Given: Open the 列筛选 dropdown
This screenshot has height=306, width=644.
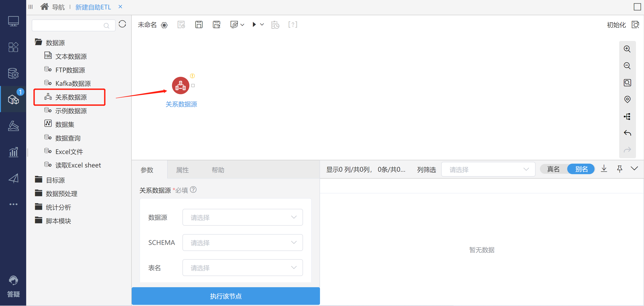Looking at the screenshot, I should (488, 169).
